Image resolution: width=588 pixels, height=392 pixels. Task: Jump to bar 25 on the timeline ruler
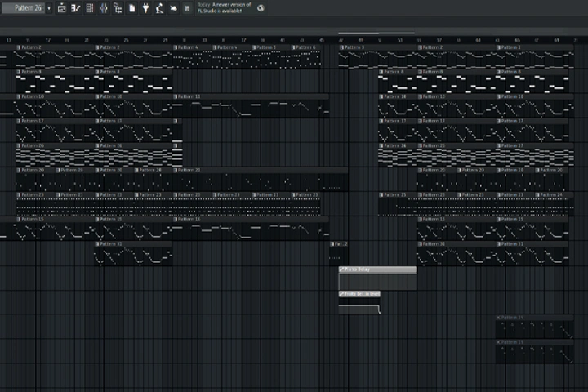126,40
